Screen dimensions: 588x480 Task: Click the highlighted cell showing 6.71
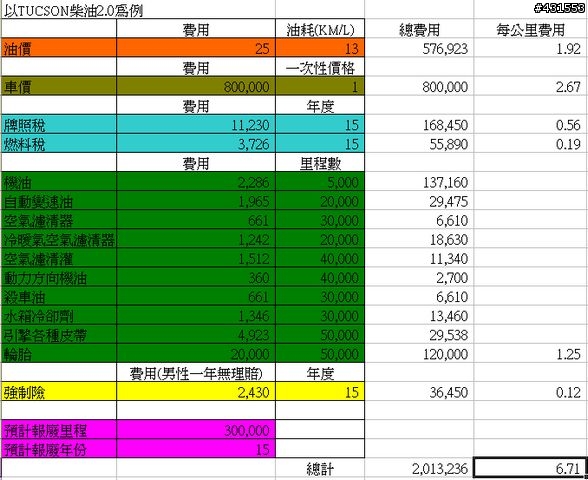(x=530, y=469)
